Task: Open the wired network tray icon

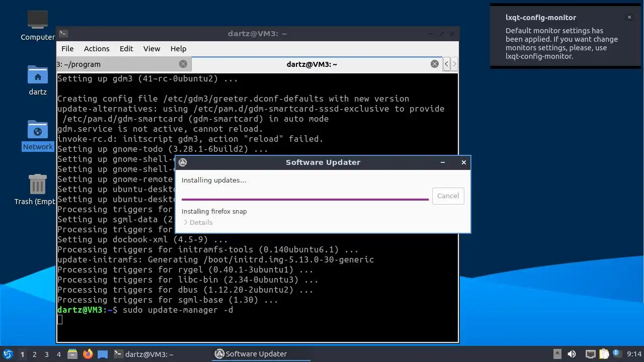Action: point(590,354)
